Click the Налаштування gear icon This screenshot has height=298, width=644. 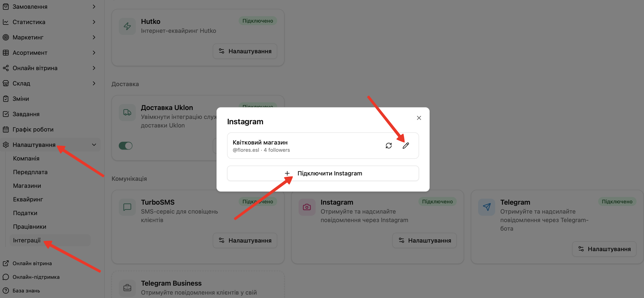point(6,145)
